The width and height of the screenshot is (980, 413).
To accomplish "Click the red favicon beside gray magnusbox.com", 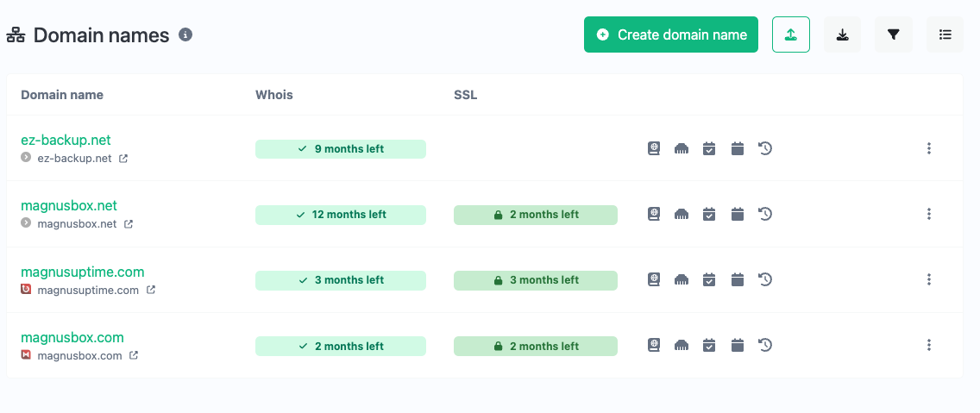I will 26,355.
